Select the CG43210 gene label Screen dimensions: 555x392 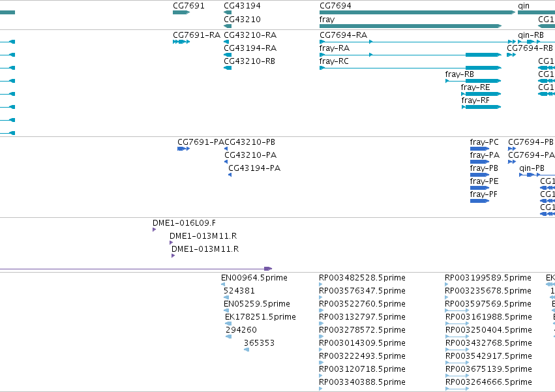point(242,19)
